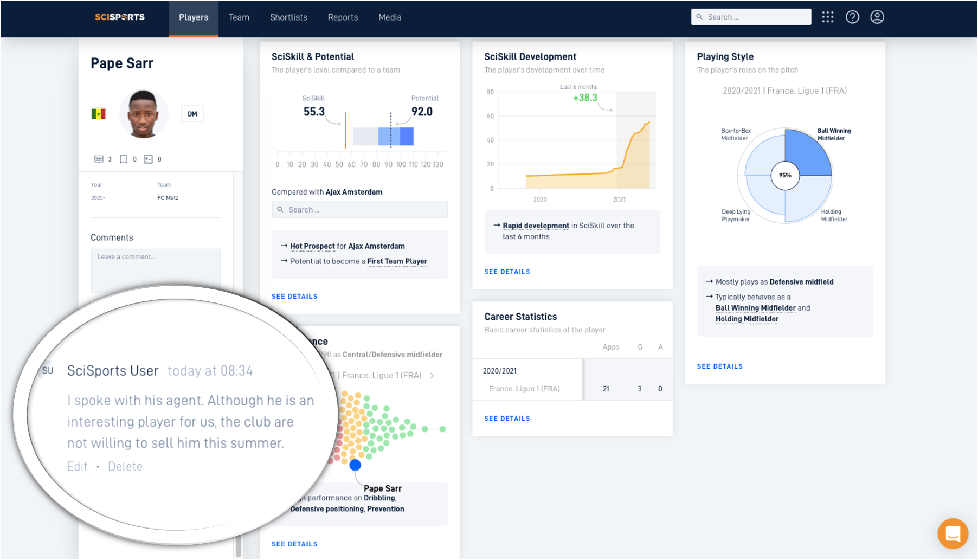The height and width of the screenshot is (560, 978).
Task: Click the Holding Midfielder chart label
Action: coord(834,215)
